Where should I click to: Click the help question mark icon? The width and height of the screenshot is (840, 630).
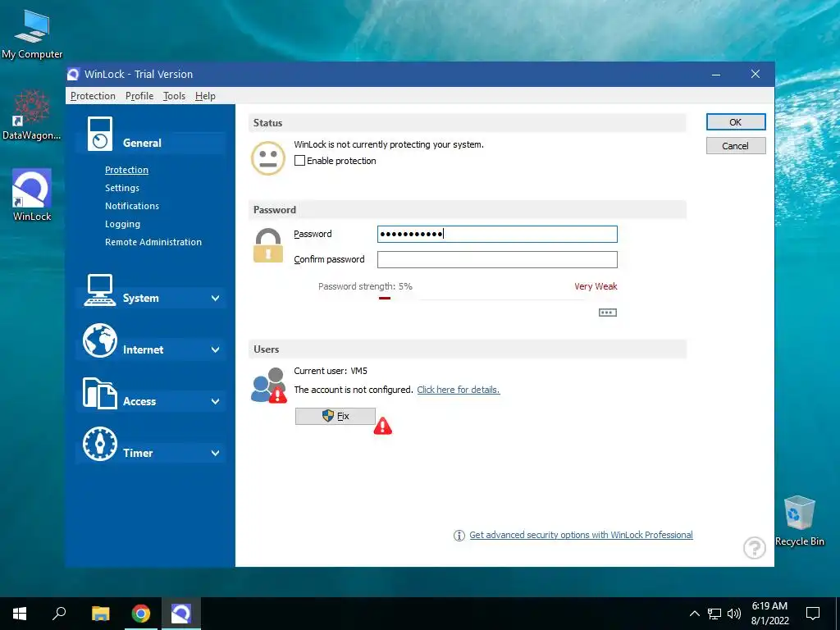(755, 547)
